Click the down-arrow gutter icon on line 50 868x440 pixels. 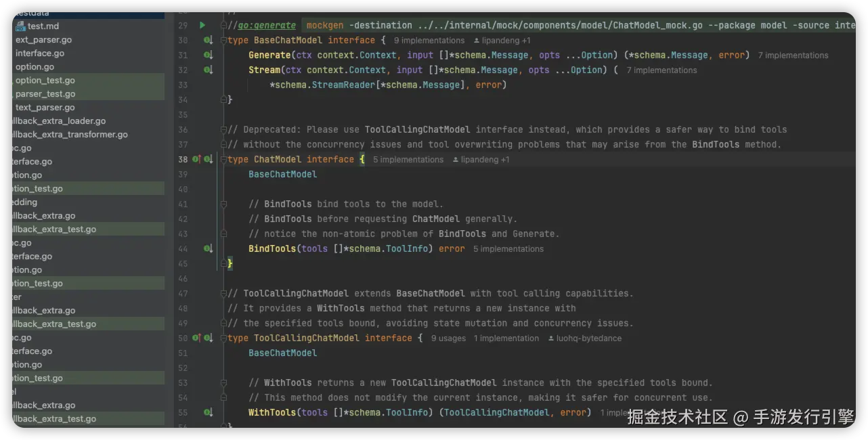pos(209,338)
